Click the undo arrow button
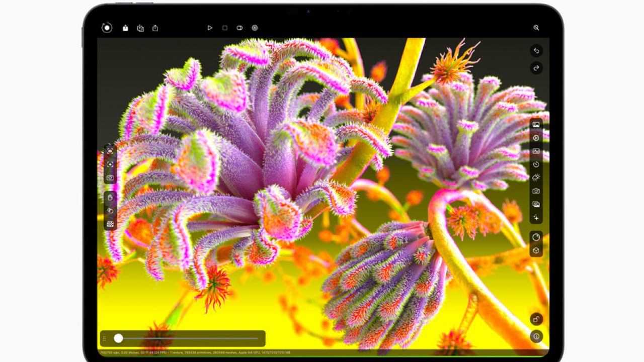The image size is (644, 362). [536, 51]
